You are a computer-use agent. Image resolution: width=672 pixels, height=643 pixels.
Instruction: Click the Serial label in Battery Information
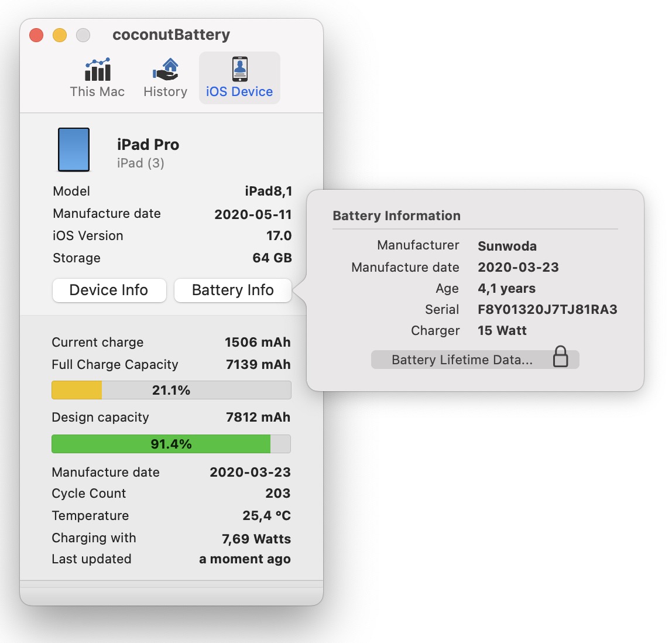[x=443, y=310]
